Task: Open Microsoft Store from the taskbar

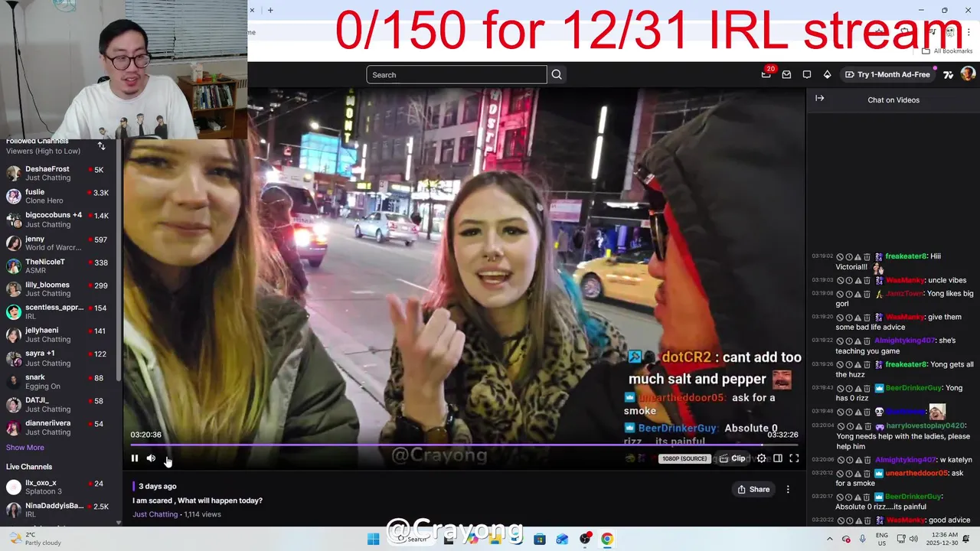Action: 540,539
